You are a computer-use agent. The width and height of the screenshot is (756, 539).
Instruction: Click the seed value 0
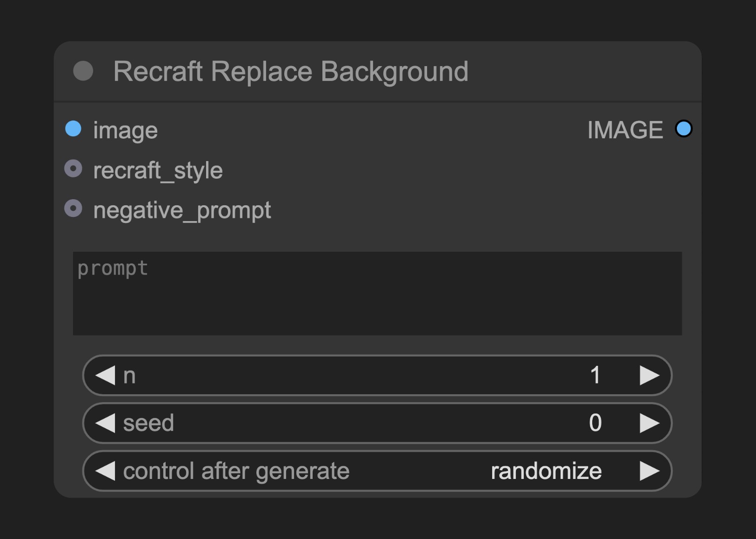(595, 423)
